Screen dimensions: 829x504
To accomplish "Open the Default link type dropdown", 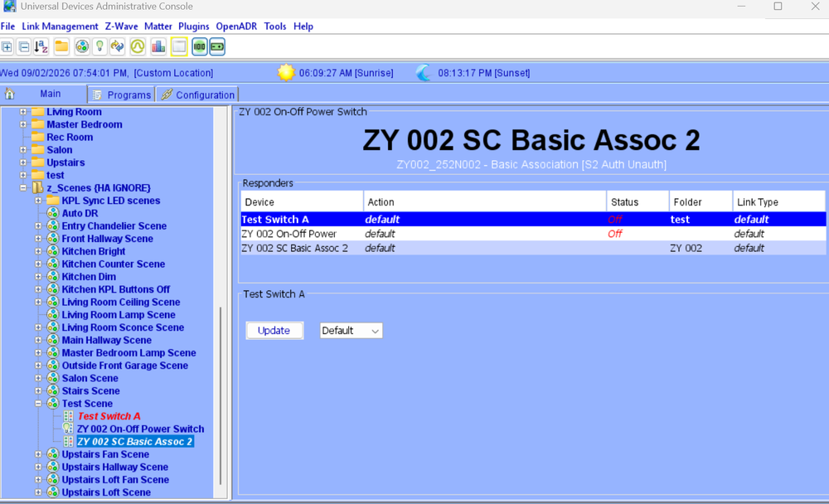I will pos(351,331).
